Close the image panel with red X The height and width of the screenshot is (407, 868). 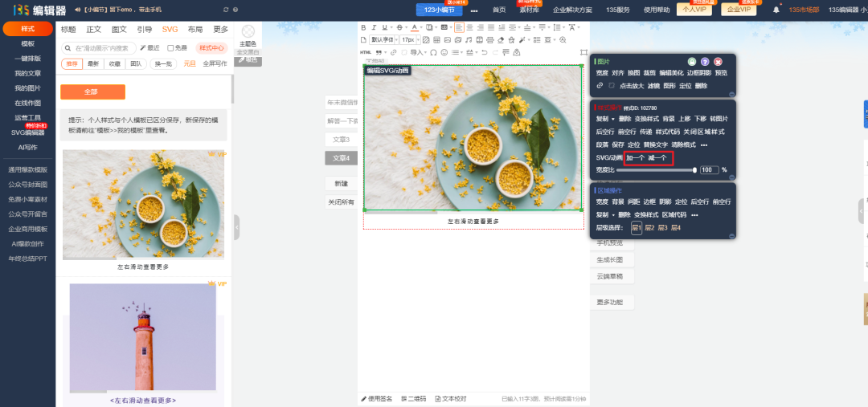(718, 62)
